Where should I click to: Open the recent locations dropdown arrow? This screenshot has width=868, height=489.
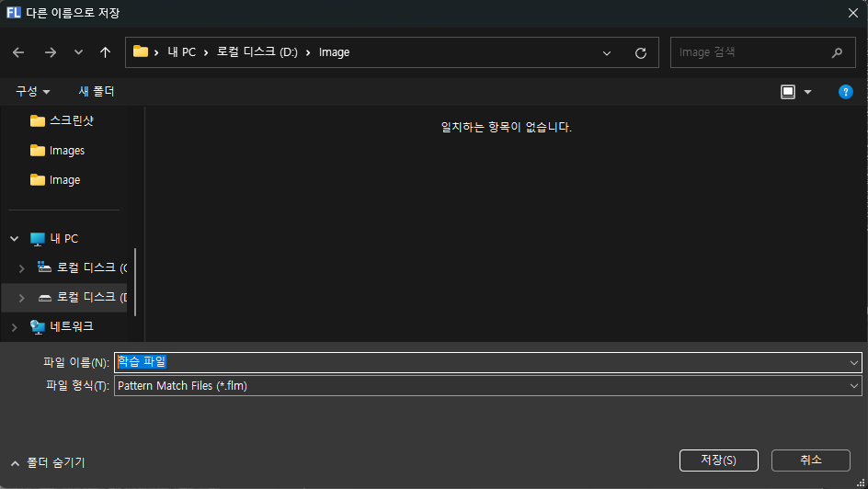78,52
